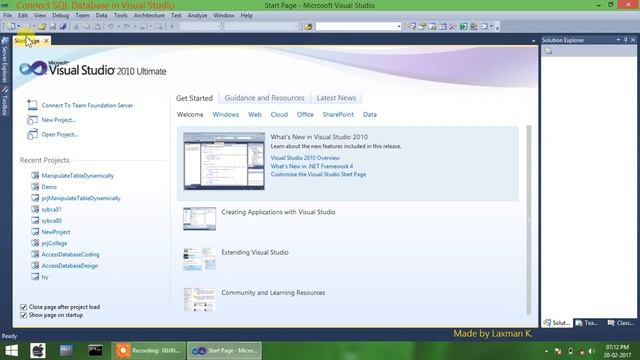
Task: Click the Save All toolbar icon
Action: pos(63,27)
